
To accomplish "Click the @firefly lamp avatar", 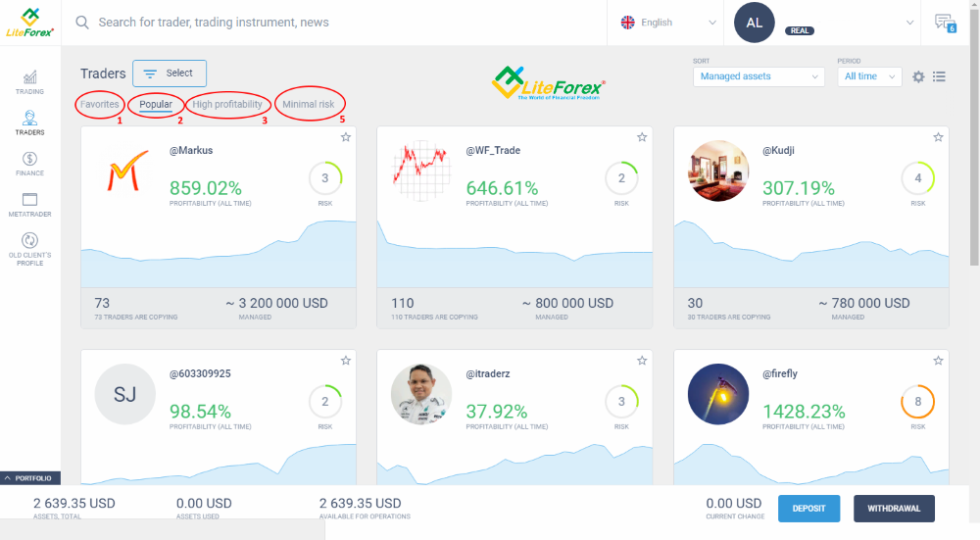I will point(718,394).
